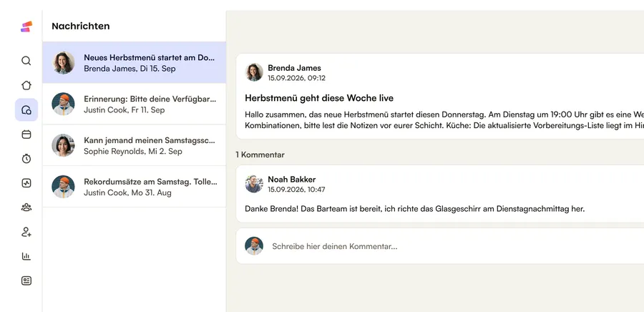Click Brenda James avatar in post header

click(x=254, y=72)
